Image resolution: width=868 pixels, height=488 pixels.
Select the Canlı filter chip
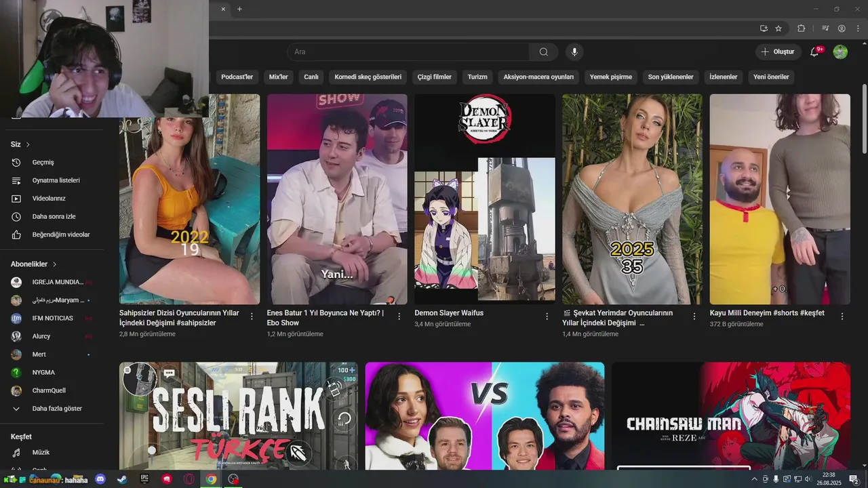point(311,77)
